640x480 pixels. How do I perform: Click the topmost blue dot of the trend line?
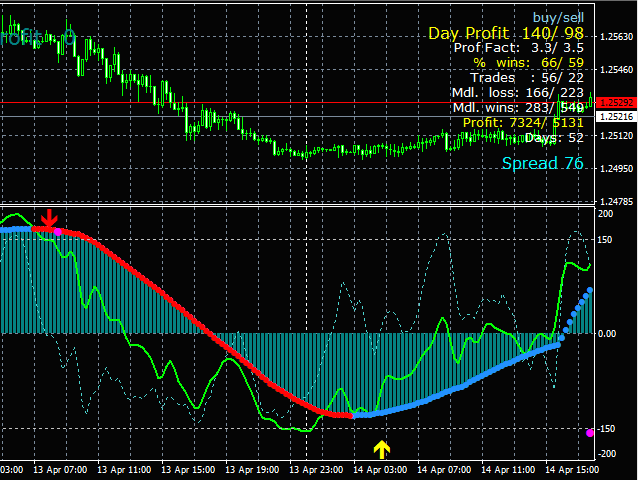(x=590, y=290)
